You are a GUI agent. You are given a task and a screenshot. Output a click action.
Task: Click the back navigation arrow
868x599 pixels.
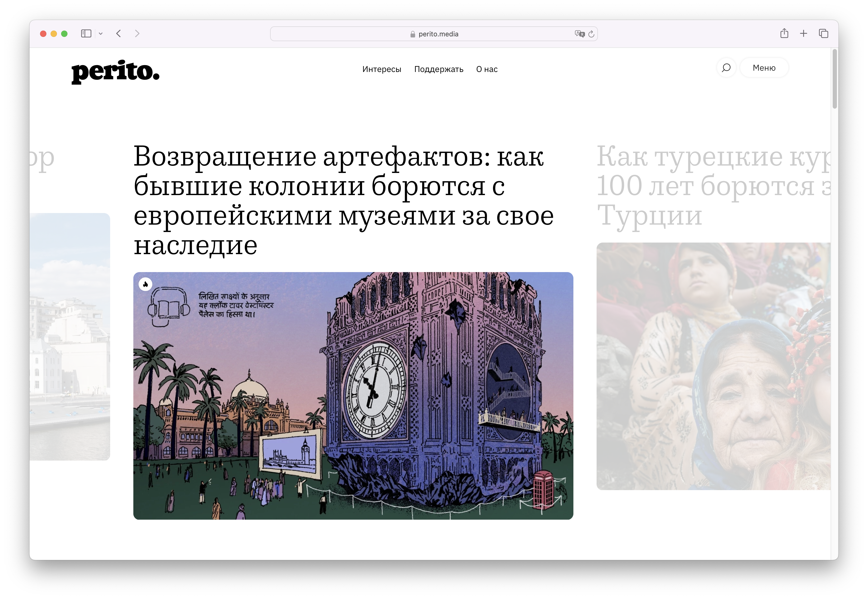pos(119,34)
